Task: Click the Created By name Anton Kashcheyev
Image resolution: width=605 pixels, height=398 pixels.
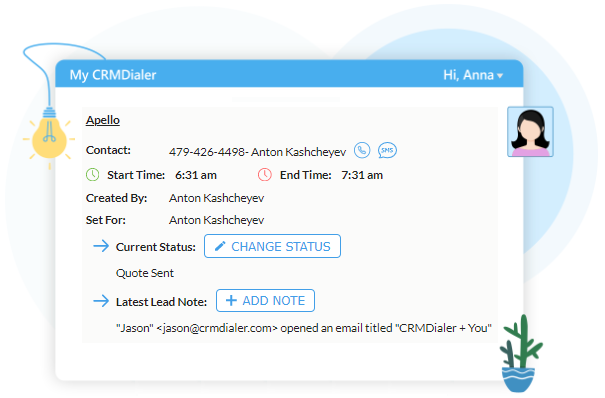Action: click(216, 198)
